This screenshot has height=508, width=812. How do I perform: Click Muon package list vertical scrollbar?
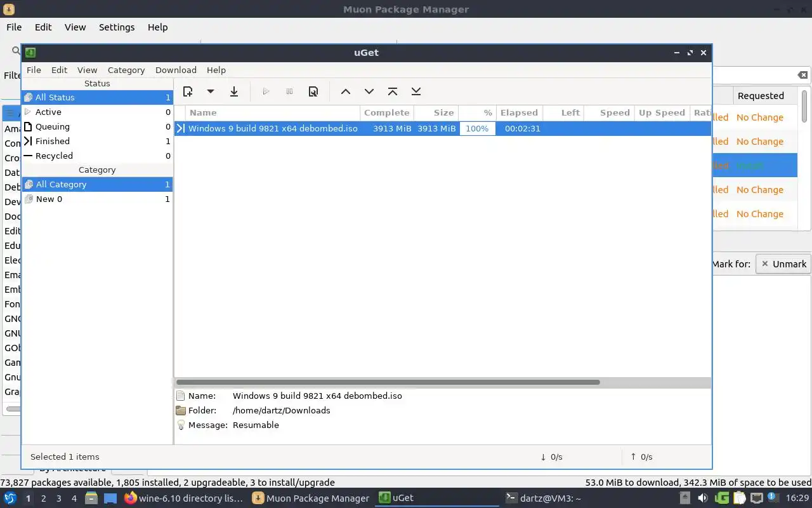click(804, 106)
